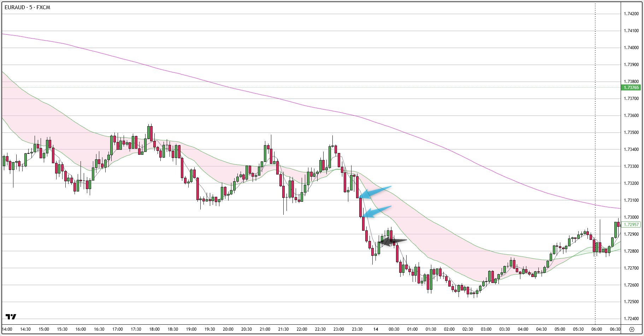
Task: Click the 1.72400 price axis label
Action: pyautogui.click(x=631, y=319)
